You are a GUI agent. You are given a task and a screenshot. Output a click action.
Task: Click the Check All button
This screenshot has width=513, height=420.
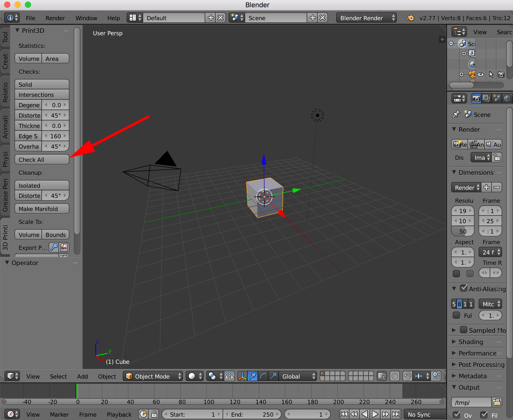point(42,160)
